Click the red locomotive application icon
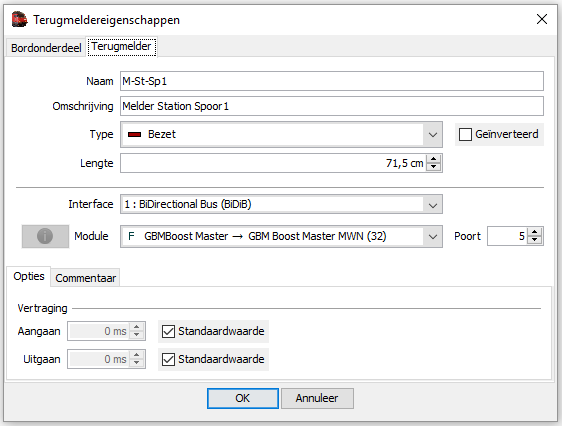562x426 pixels. (19, 19)
